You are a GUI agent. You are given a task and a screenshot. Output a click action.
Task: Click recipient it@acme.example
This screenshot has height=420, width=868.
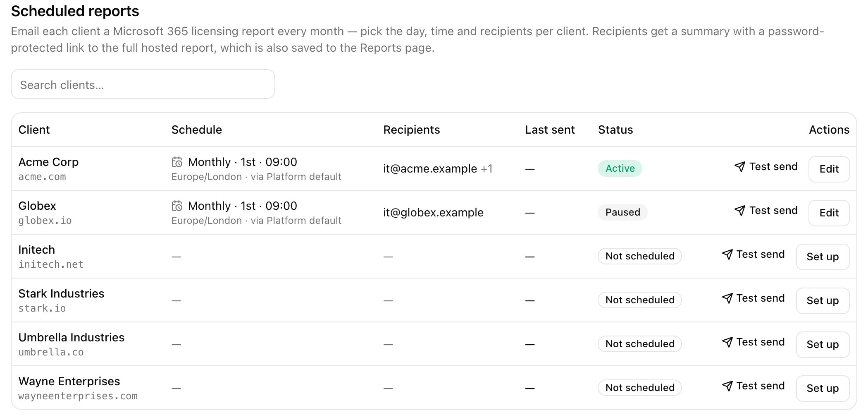430,168
